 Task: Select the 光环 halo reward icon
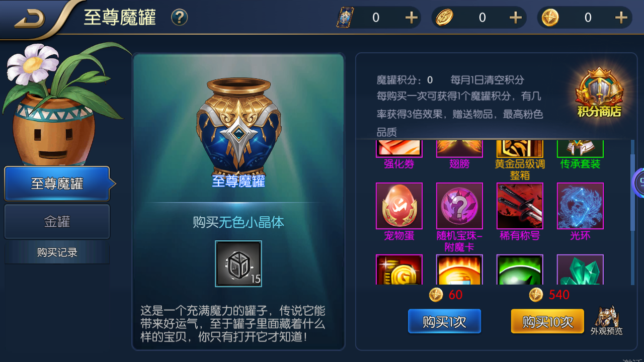580,206
